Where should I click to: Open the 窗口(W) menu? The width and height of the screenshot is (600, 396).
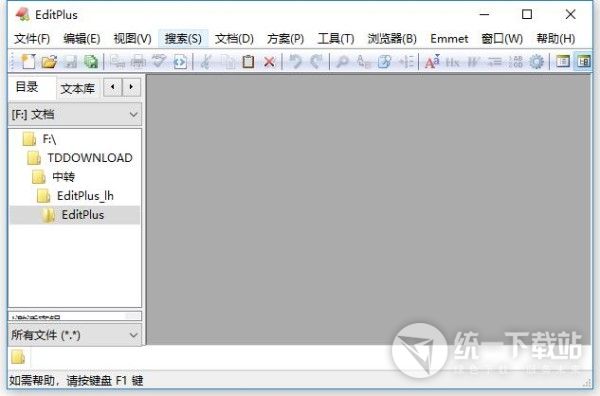tap(502, 39)
